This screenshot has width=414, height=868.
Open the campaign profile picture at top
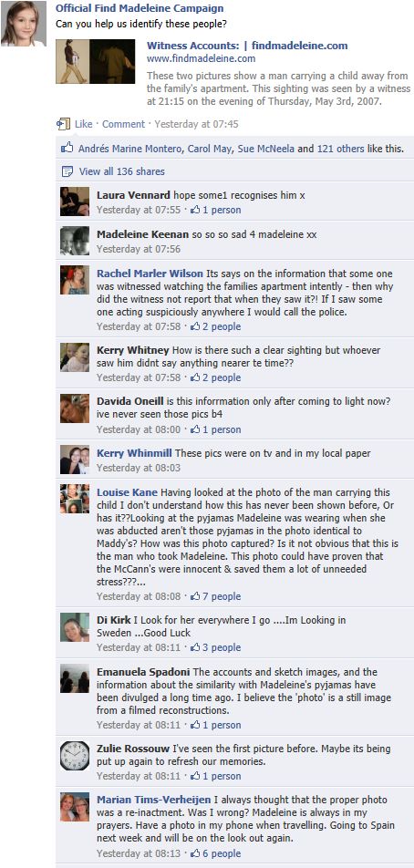[23, 24]
